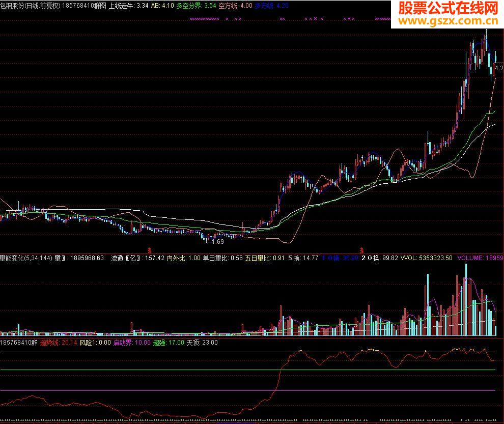Click the green 超强: 17.00 label
504x424 pixels.
(169, 343)
